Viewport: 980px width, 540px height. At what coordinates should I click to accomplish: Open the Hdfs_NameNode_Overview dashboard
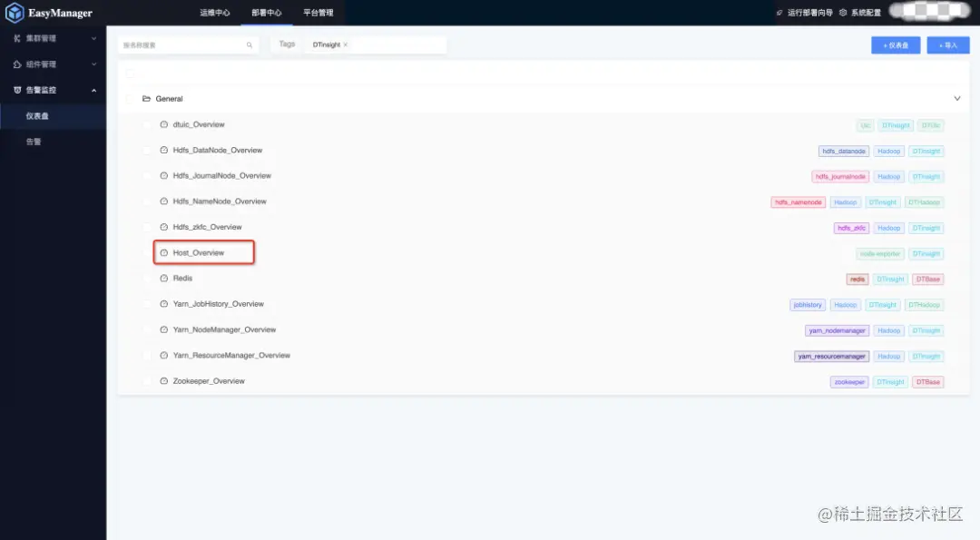pyautogui.click(x=220, y=201)
